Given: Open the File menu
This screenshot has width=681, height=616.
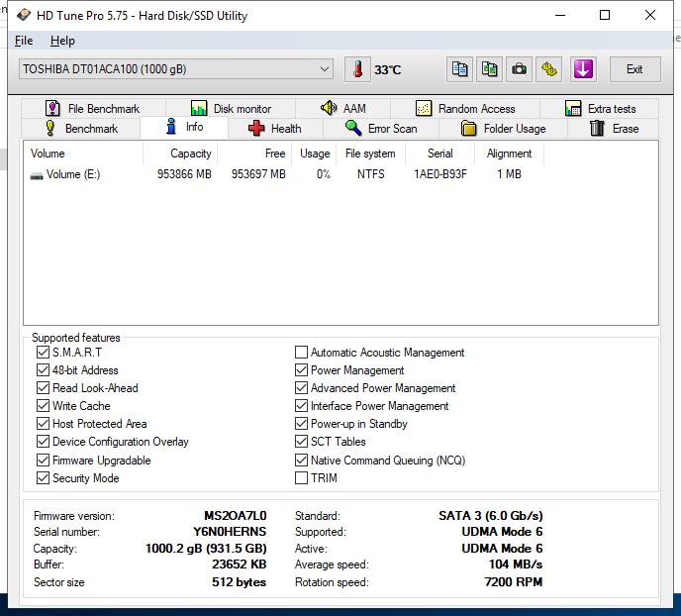Looking at the screenshot, I should [x=24, y=41].
